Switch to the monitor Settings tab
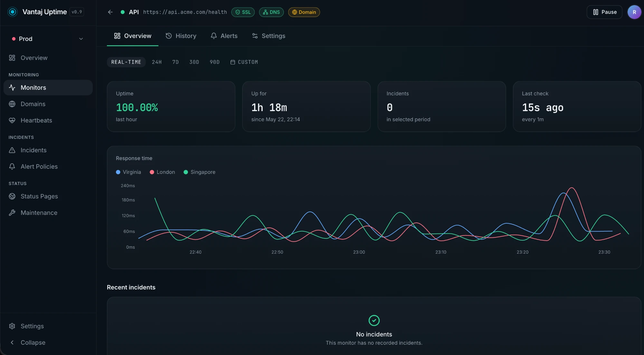 tap(269, 36)
